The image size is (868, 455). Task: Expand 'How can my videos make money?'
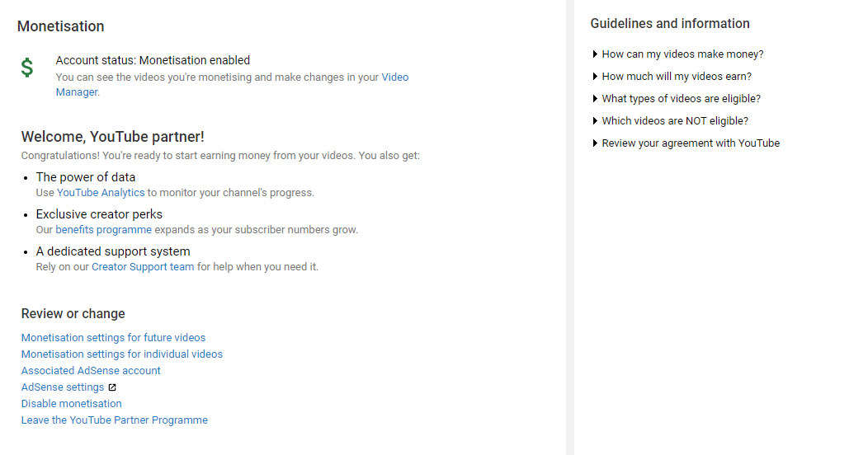click(x=678, y=54)
